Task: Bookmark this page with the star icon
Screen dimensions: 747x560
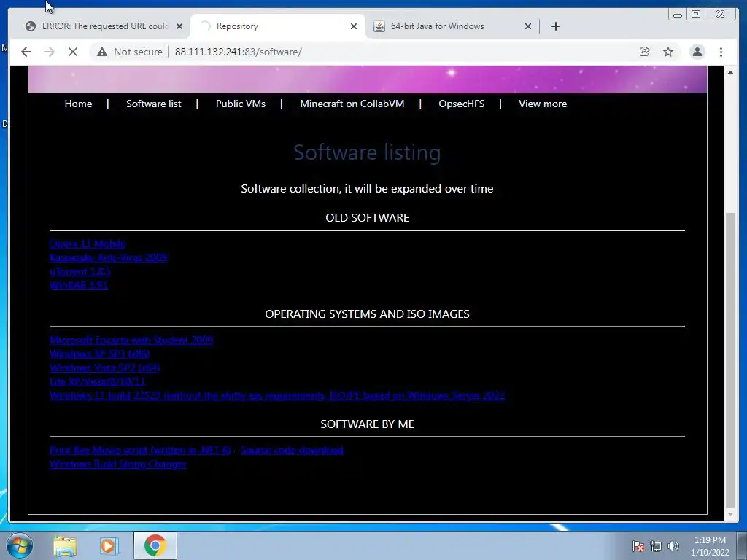Action: tap(668, 52)
